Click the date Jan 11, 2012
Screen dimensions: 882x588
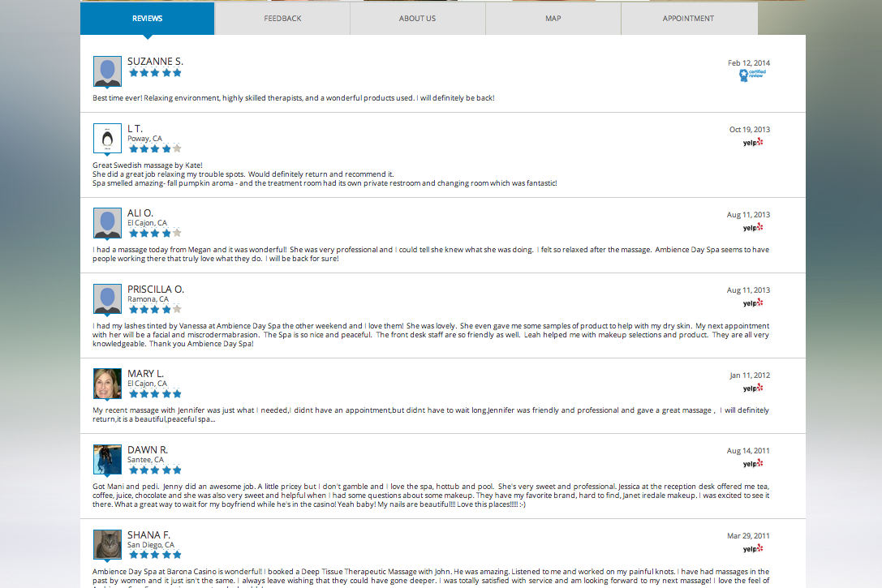click(750, 376)
